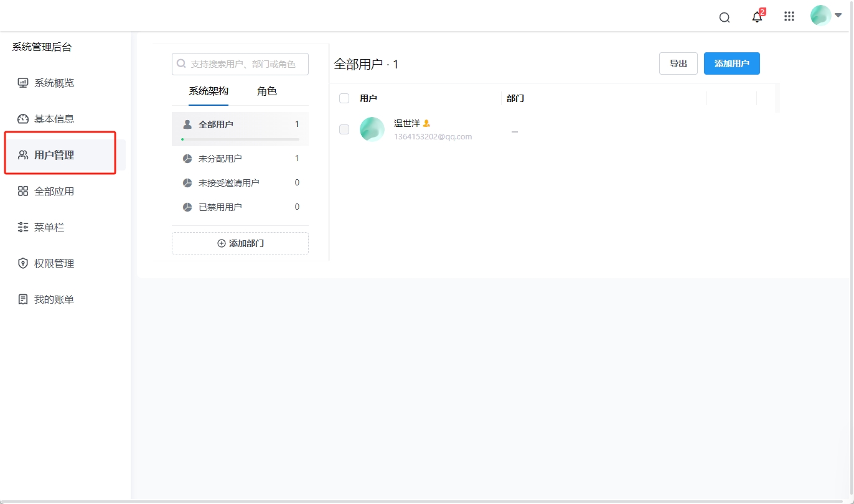Click the 导出 button
Screen dimensions: 854x504
[678, 63]
